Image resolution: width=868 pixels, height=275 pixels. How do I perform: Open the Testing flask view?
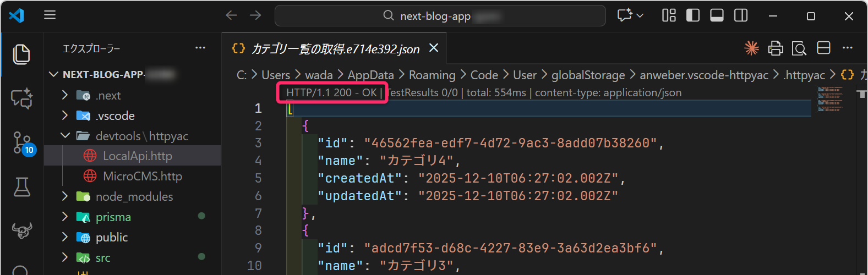coord(21,187)
